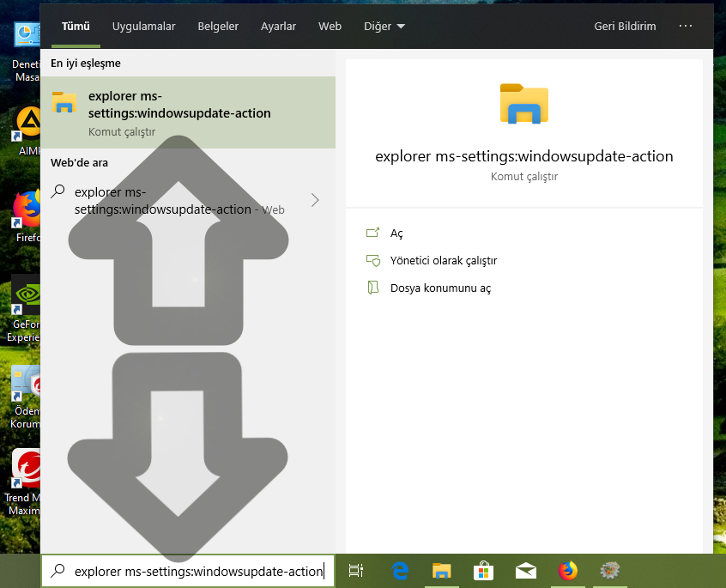Viewport: 726px width, 588px height.
Task: Open File Explorer from the taskbar
Action: click(x=442, y=571)
